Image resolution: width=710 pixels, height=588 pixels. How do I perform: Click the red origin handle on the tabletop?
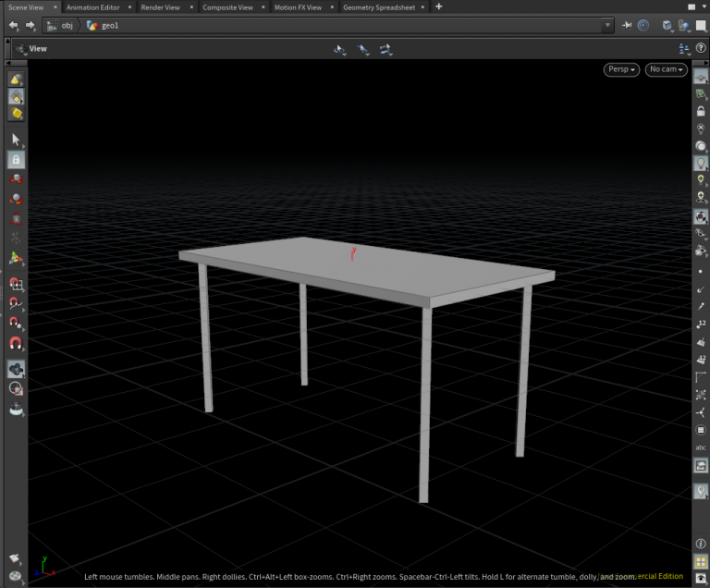[351, 253]
